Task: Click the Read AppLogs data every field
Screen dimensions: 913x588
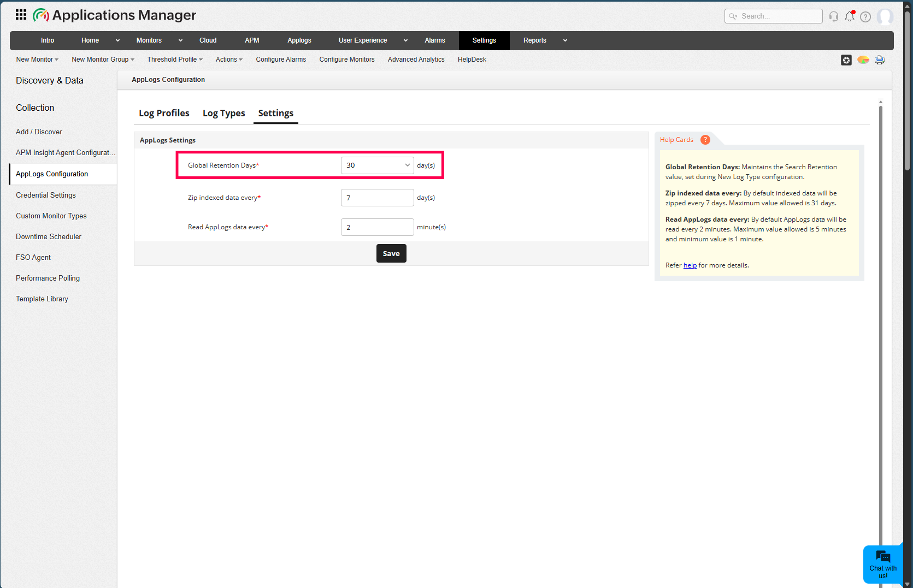Action: tap(377, 227)
